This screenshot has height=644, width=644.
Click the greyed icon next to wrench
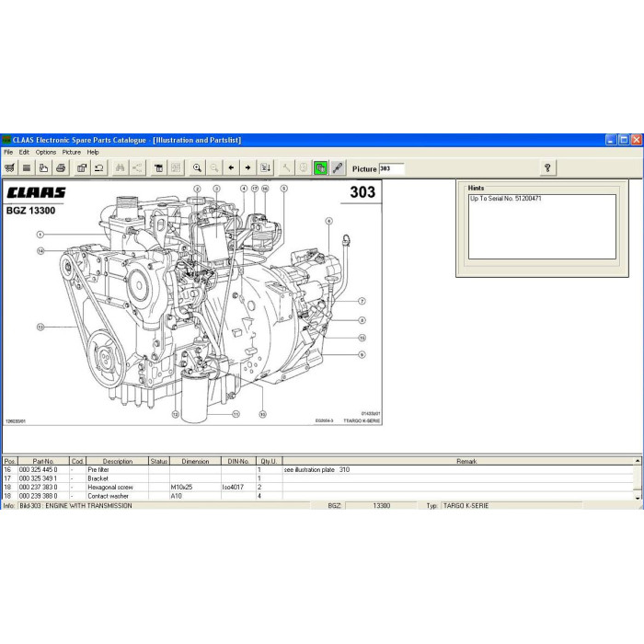[304, 168]
